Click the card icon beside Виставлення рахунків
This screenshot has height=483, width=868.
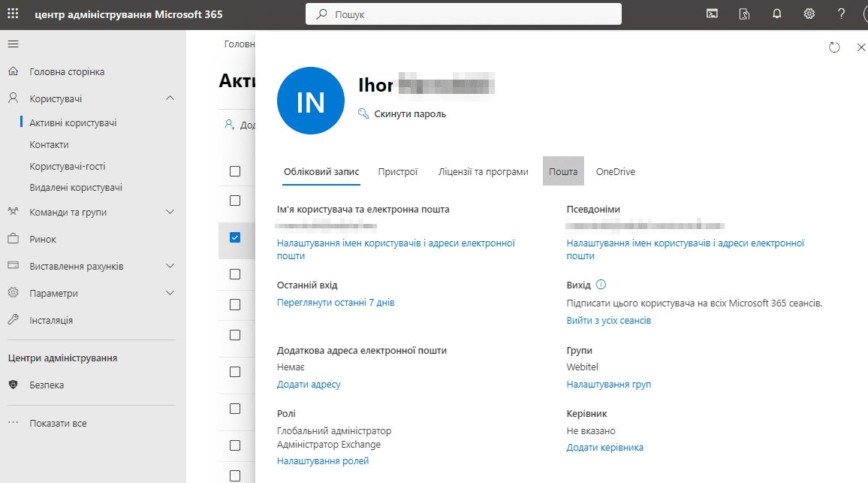tap(14, 265)
